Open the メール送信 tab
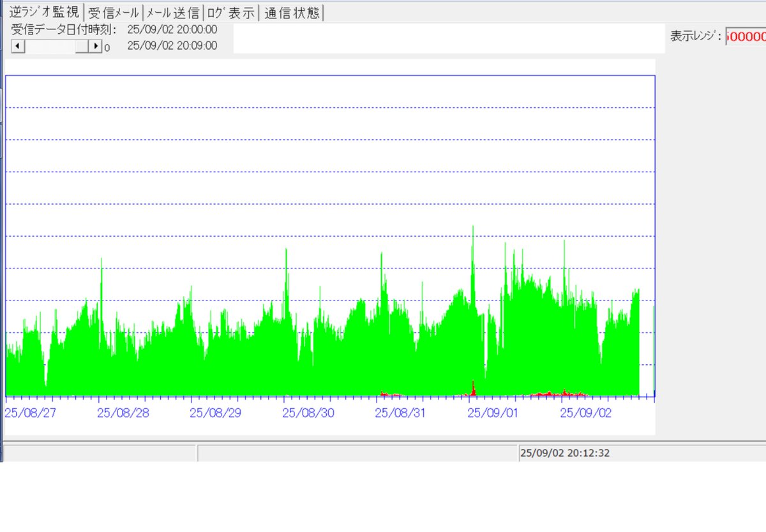Viewport: 766px width, 532px height. [172, 12]
